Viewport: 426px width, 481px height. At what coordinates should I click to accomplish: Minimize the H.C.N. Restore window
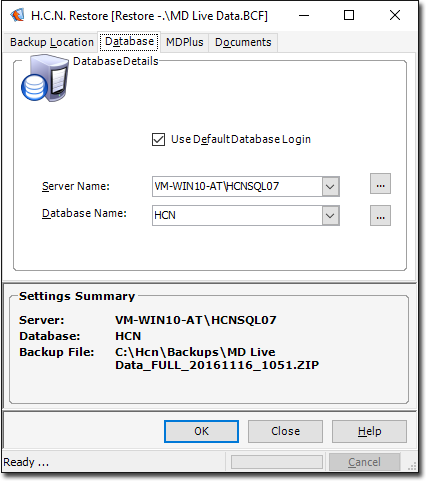304,15
